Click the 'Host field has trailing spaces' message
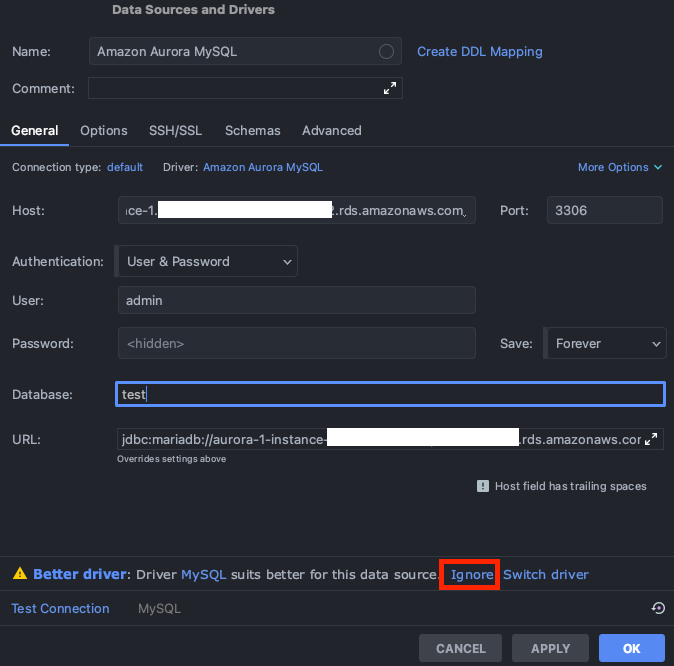The height and width of the screenshot is (666, 674). tap(570, 486)
